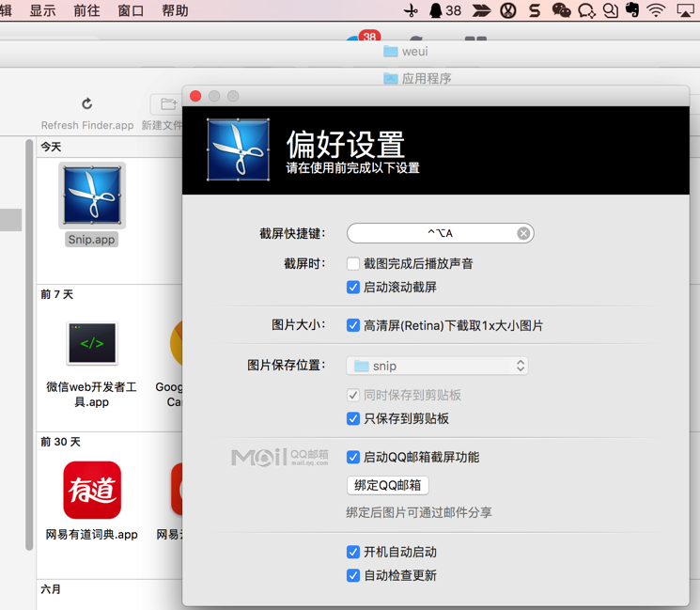Click the 网易有道词典.app file name label
Screen dimensions: 700x610
click(91, 535)
